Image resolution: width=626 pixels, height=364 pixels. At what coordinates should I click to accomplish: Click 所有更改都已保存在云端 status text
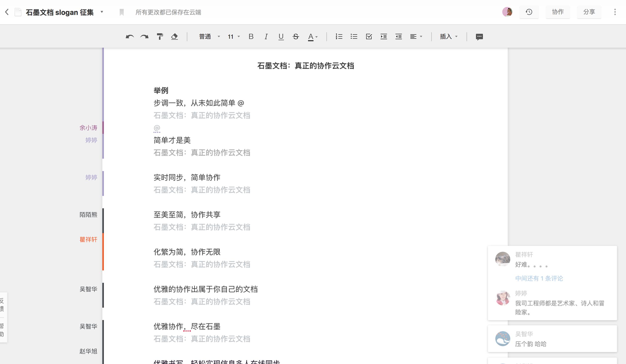[168, 12]
